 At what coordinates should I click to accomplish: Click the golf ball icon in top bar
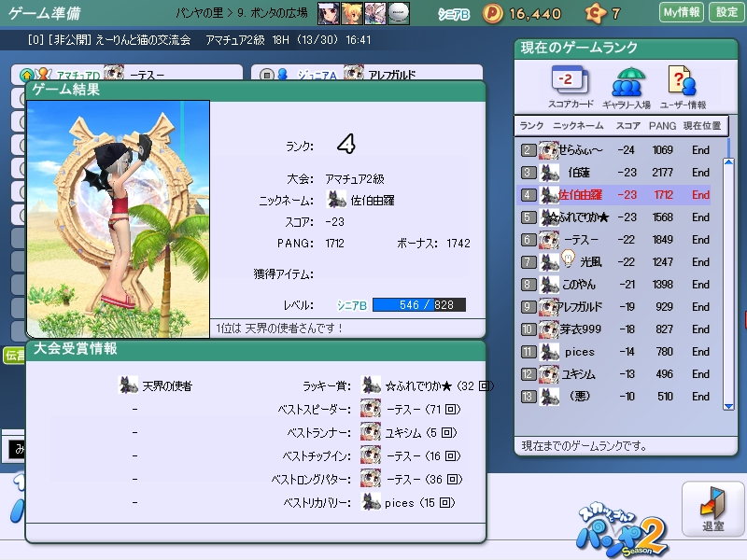399,13
